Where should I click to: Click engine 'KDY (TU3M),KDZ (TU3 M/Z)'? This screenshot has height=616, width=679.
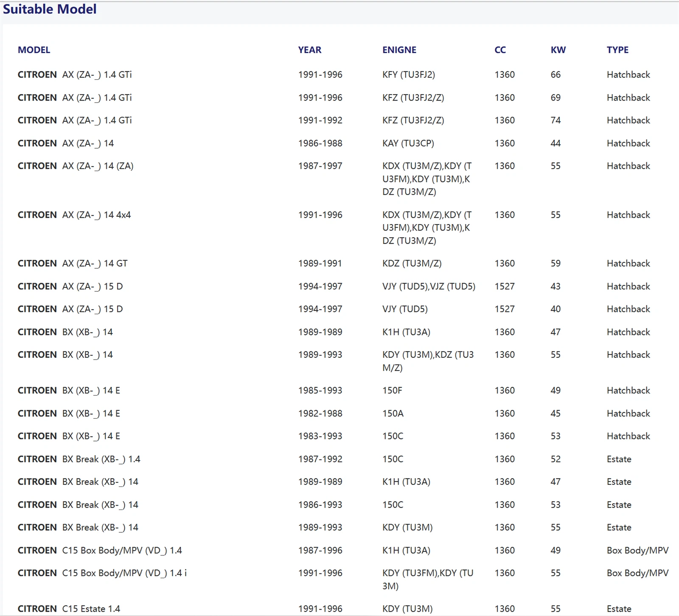428,361
